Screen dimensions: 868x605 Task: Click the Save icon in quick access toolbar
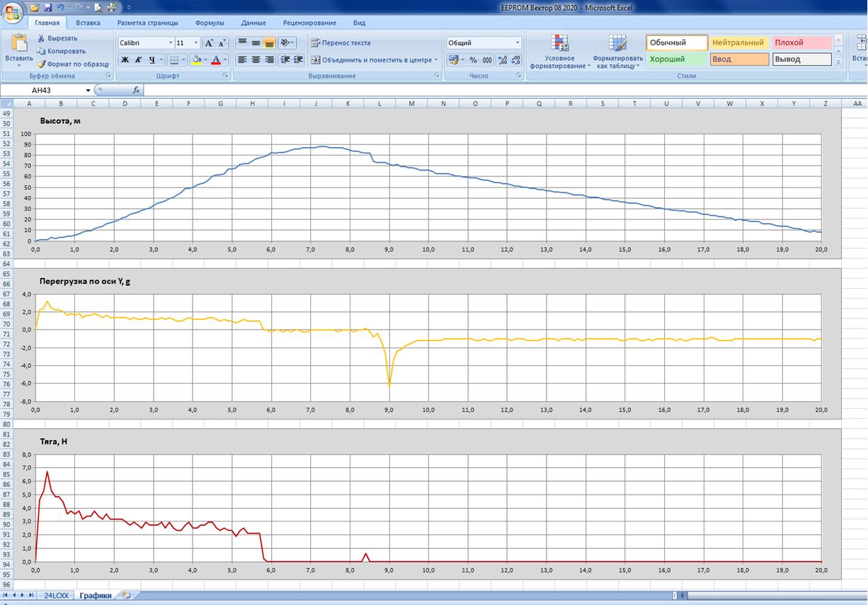pyautogui.click(x=47, y=7)
